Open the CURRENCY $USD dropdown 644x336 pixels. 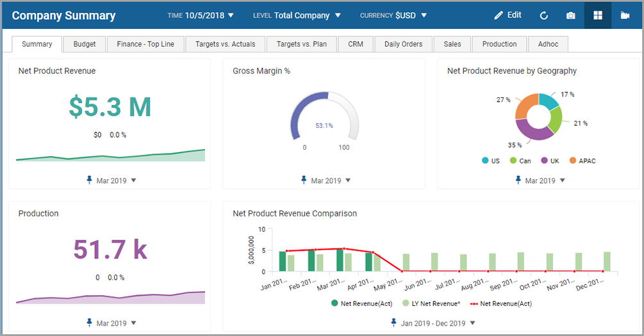pos(393,15)
